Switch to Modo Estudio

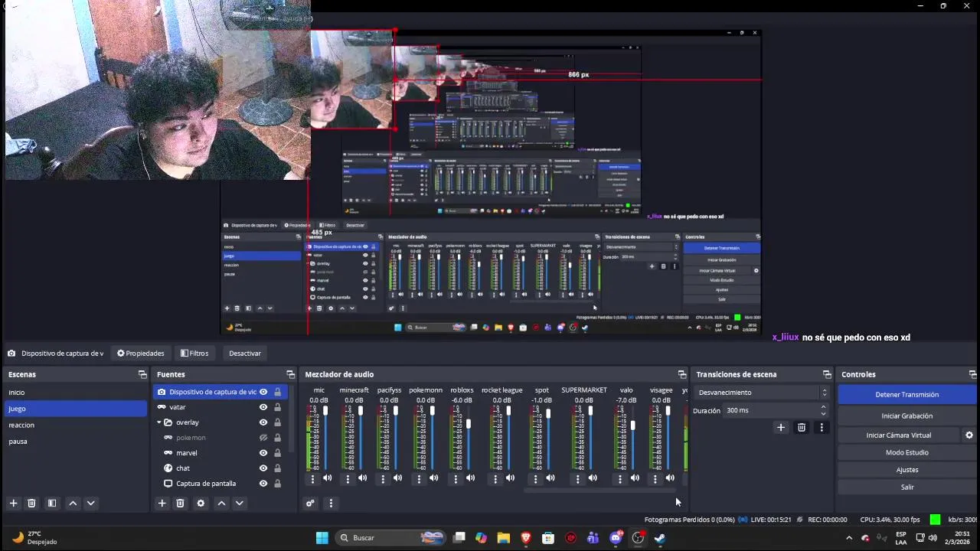tap(907, 453)
